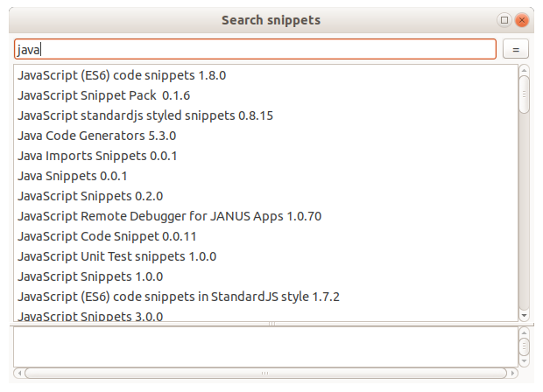Screen dimensions: 543x392
Task: Maximize the Search snippets window
Action: pos(504,19)
